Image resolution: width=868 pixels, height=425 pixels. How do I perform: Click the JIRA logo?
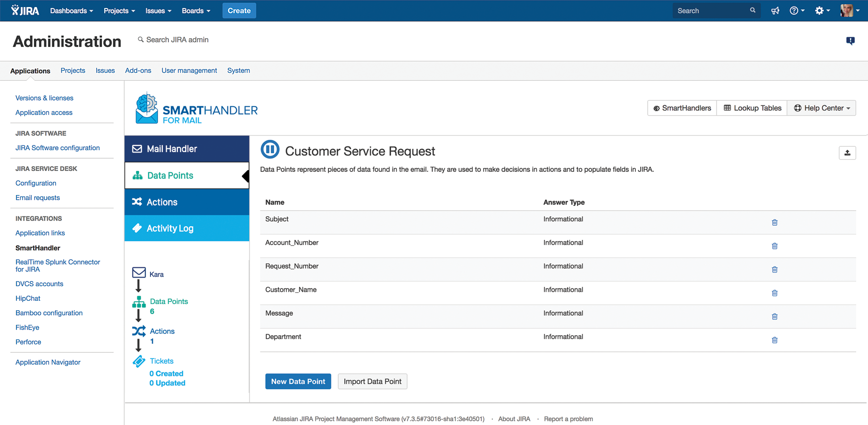point(25,10)
